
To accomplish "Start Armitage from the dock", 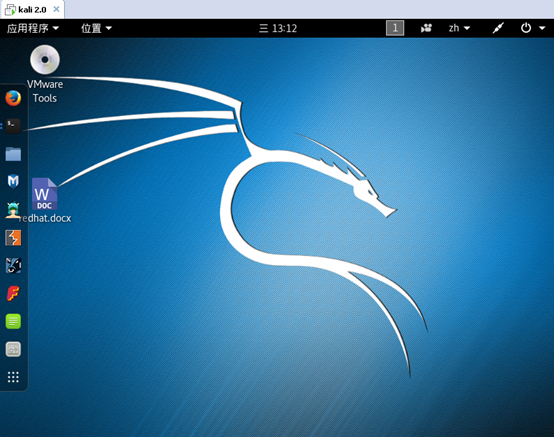I will click(13, 210).
